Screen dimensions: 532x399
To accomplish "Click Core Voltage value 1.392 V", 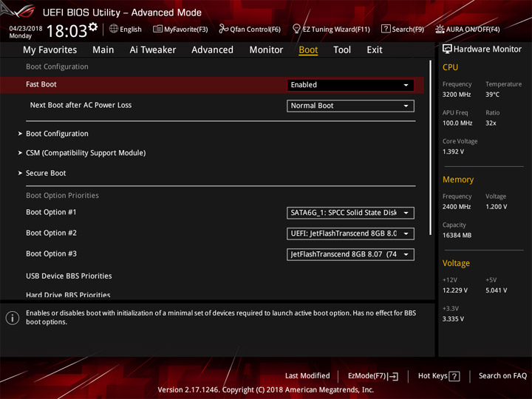I will point(453,151).
